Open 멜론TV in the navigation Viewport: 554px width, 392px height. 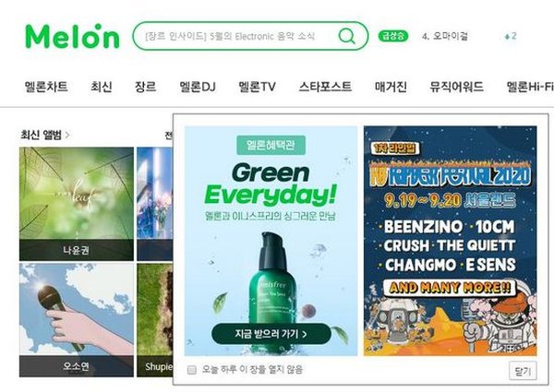pos(257,87)
